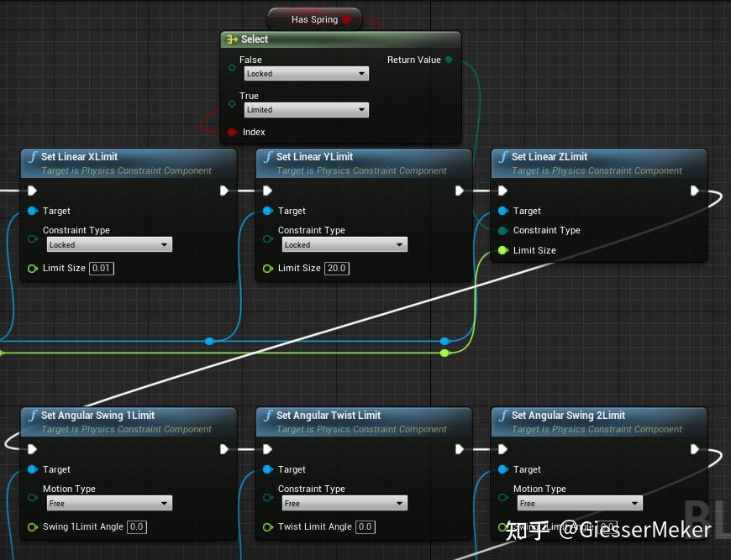
Task: Click the f icon on Set Linear XLimit header
Action: coord(31,157)
